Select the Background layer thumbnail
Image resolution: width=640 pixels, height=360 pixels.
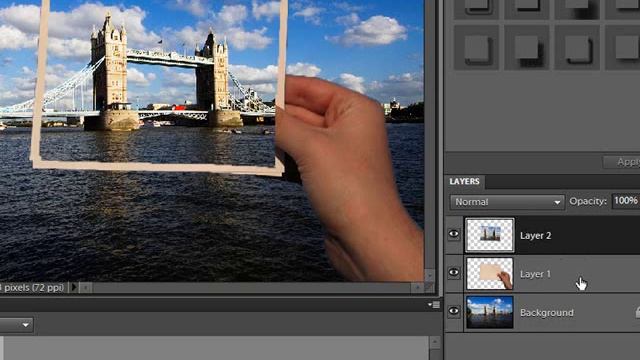point(490,312)
